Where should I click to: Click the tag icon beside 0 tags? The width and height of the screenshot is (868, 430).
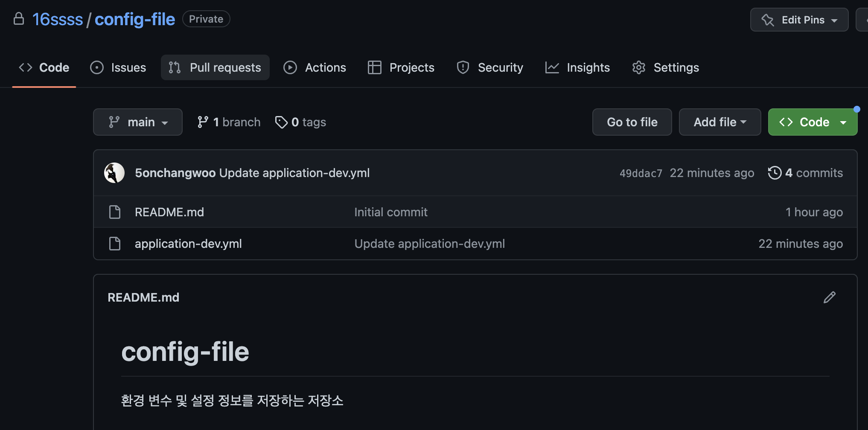(x=281, y=122)
